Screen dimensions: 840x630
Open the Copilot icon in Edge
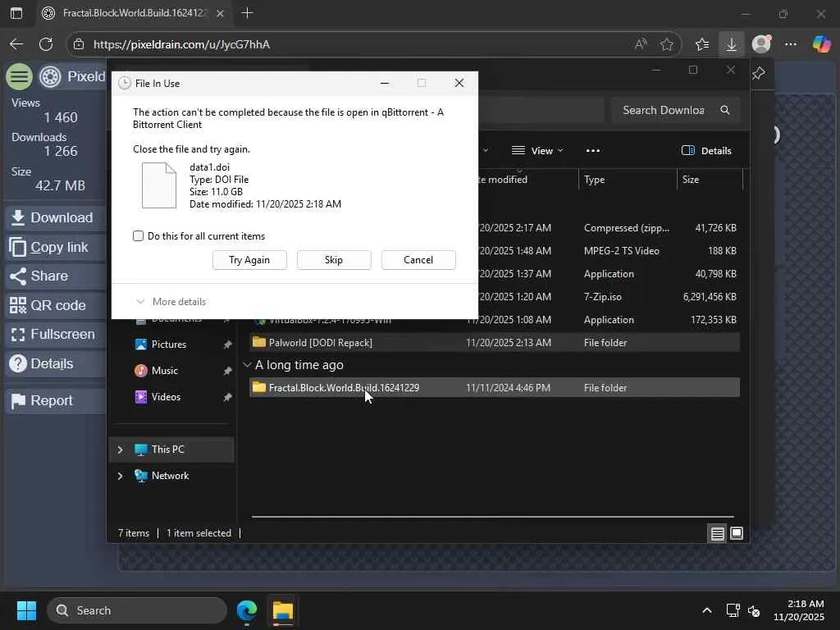click(x=821, y=44)
